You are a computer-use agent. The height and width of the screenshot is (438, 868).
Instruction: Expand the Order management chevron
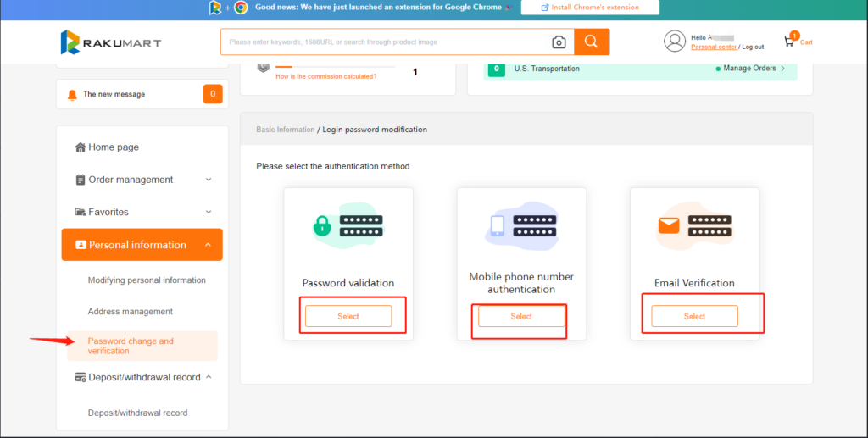coord(209,180)
